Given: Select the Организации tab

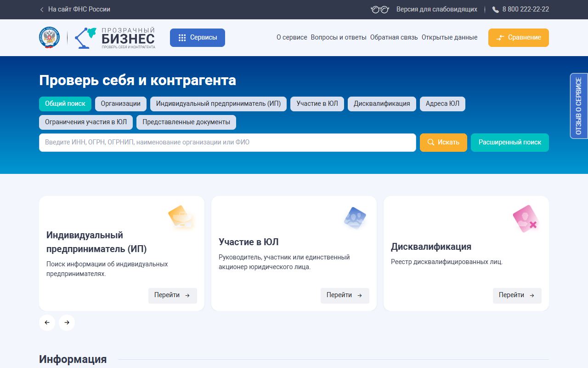Looking at the screenshot, I should point(121,104).
